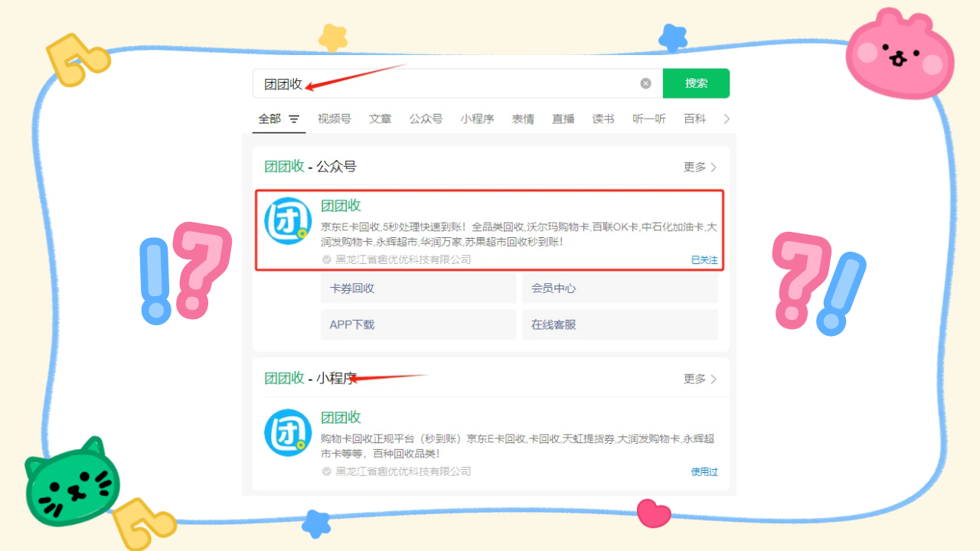Switch to the 听一听 tab
Viewport: 980px width, 551px height.
649,119
